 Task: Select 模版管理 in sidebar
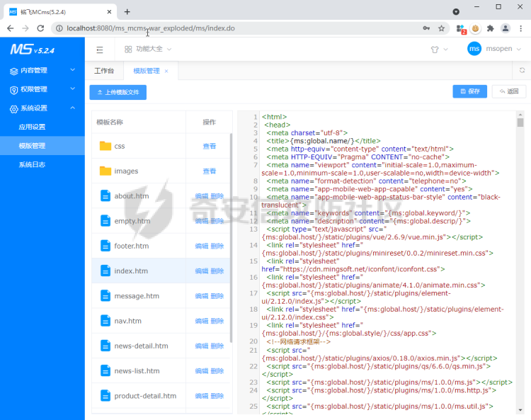pos(42,146)
